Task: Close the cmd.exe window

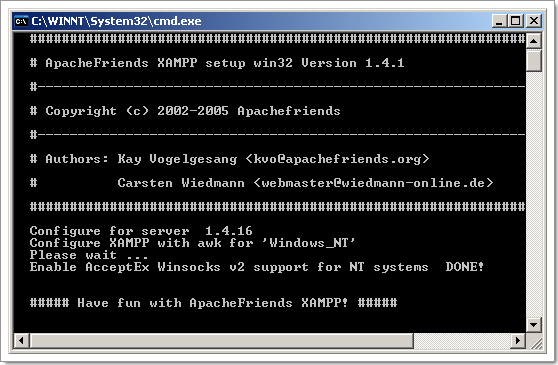Action: tap(534, 21)
